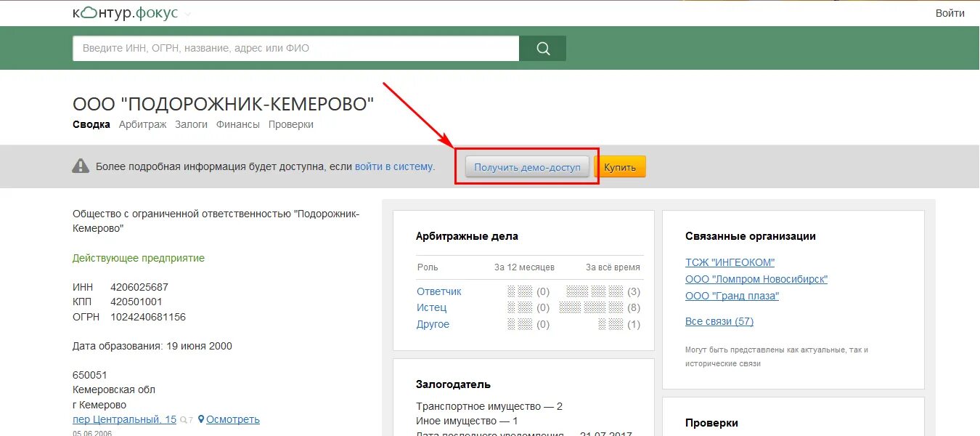Open ООО "Гранд плаза" link

pyautogui.click(x=732, y=296)
